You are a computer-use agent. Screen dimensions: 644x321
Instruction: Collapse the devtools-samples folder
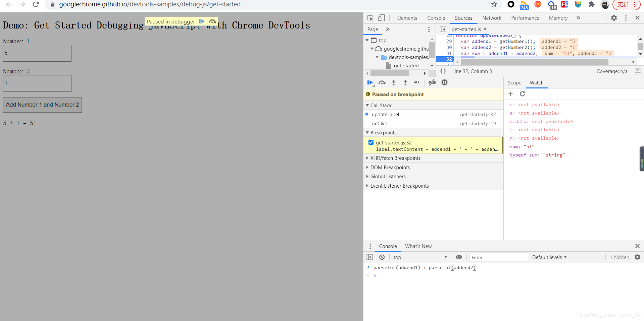click(377, 57)
